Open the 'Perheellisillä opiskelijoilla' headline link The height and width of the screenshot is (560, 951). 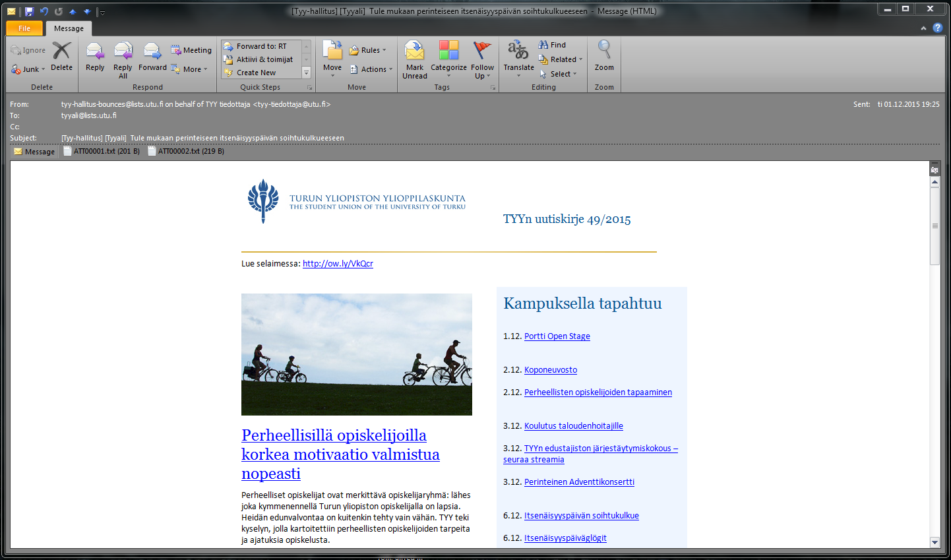340,454
